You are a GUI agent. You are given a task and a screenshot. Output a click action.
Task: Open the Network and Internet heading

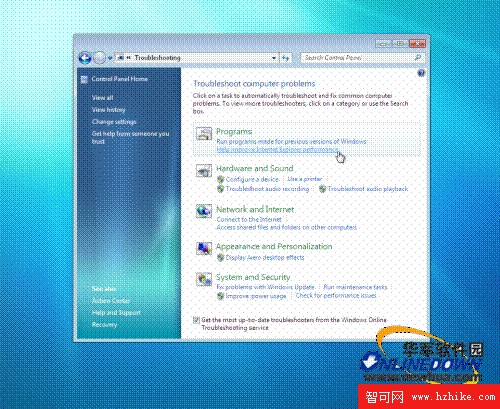255,209
